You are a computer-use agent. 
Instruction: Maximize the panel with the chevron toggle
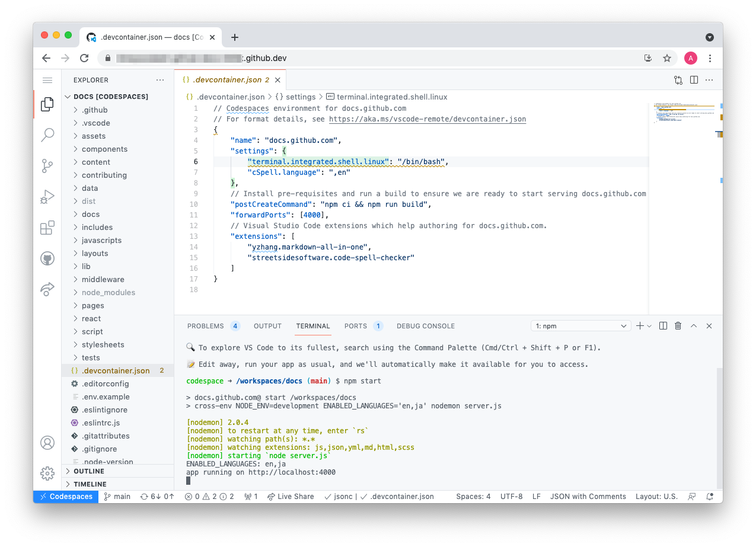click(x=693, y=325)
